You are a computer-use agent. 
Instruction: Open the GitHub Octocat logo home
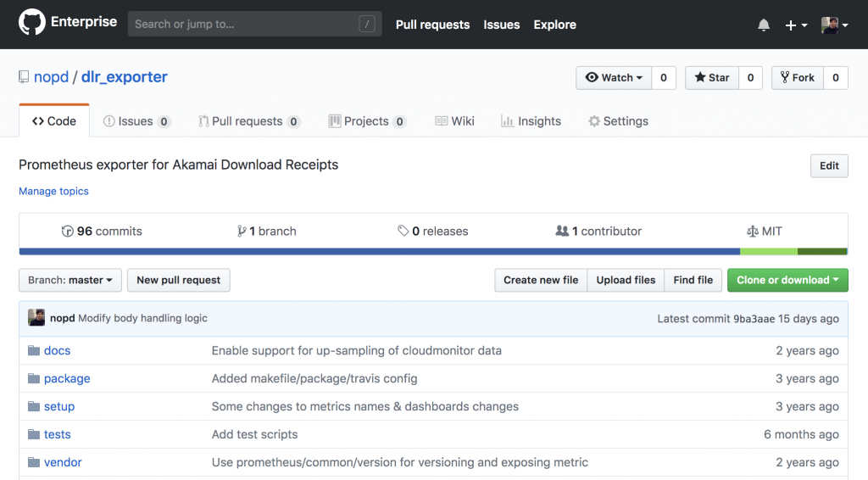point(31,22)
